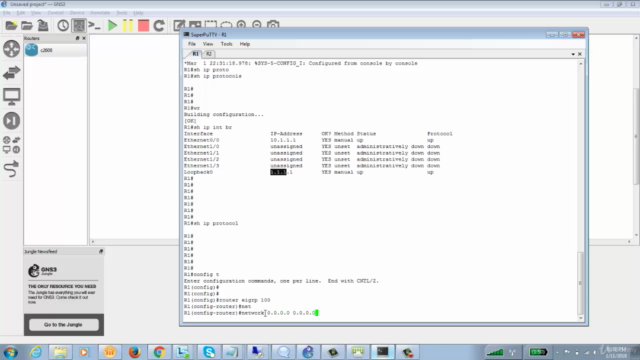Screen dimensions: 640x360
Task: Click the SuperPuTTY terminal taskbar icon
Action: pos(382,352)
